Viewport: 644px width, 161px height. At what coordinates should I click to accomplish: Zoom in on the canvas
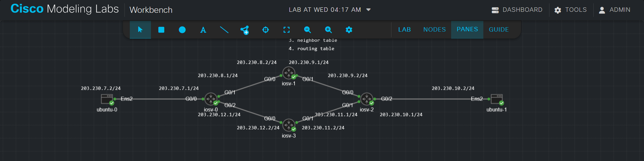pyautogui.click(x=328, y=30)
